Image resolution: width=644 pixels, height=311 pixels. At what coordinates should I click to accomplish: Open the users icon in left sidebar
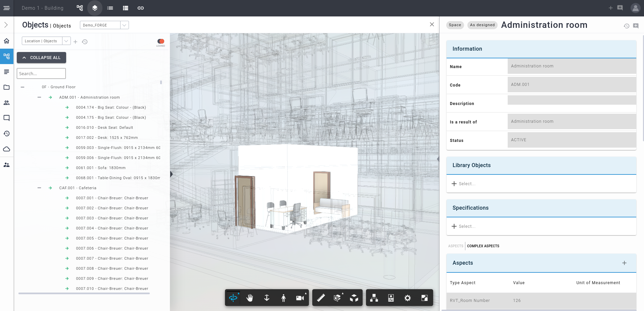point(7,103)
